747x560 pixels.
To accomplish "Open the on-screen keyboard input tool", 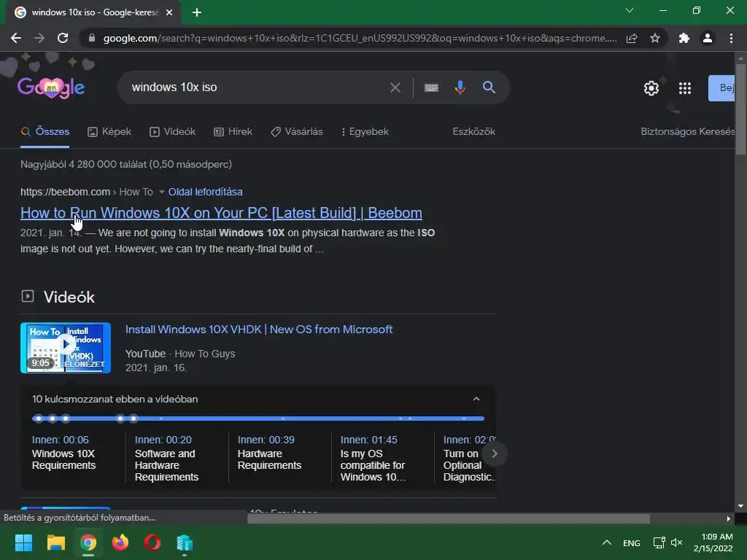I will click(431, 87).
